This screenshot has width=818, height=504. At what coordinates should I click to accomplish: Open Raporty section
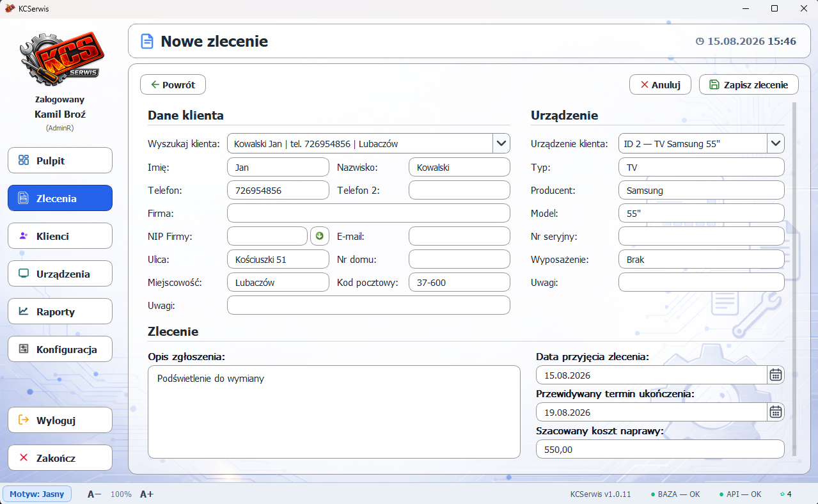pos(60,311)
